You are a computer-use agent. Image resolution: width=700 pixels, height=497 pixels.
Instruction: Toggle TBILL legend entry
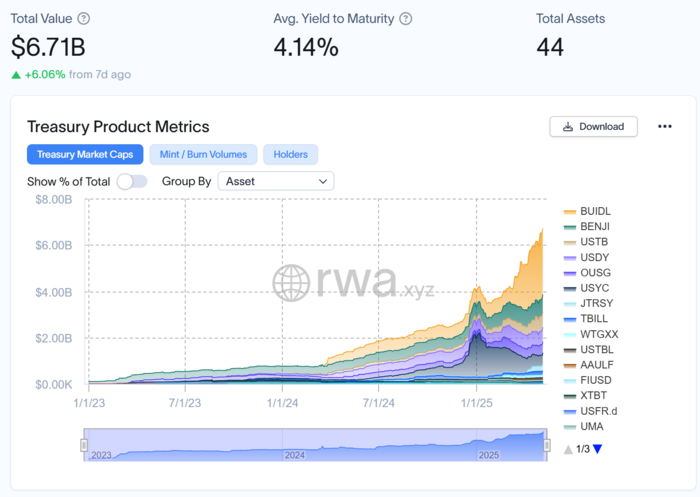586,318
